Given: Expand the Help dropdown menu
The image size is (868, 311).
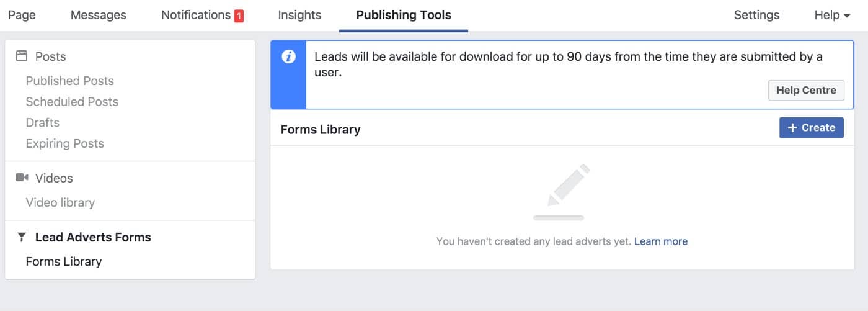Looking at the screenshot, I should [831, 16].
